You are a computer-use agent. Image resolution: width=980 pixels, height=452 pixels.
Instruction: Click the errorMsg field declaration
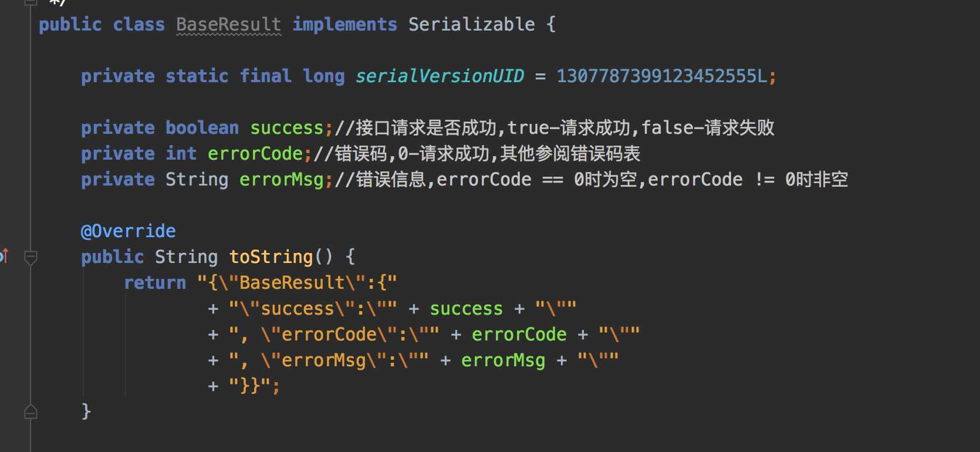pos(282,179)
